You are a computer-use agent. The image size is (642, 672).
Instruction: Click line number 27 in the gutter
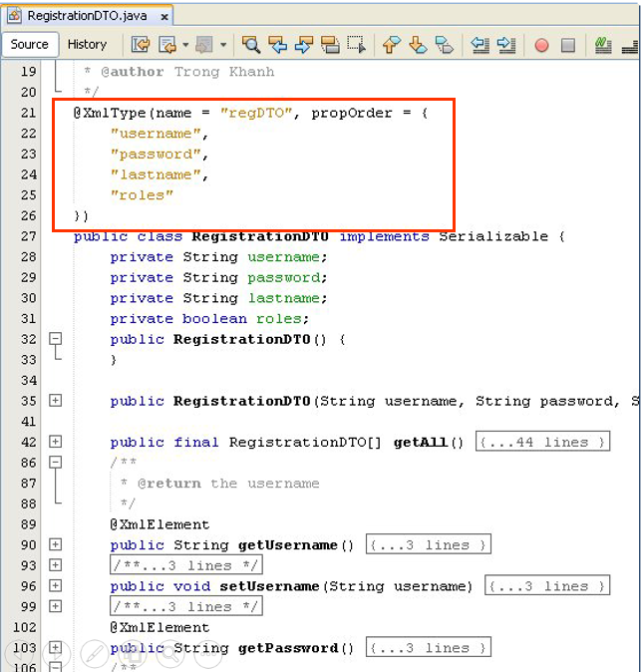coord(29,236)
